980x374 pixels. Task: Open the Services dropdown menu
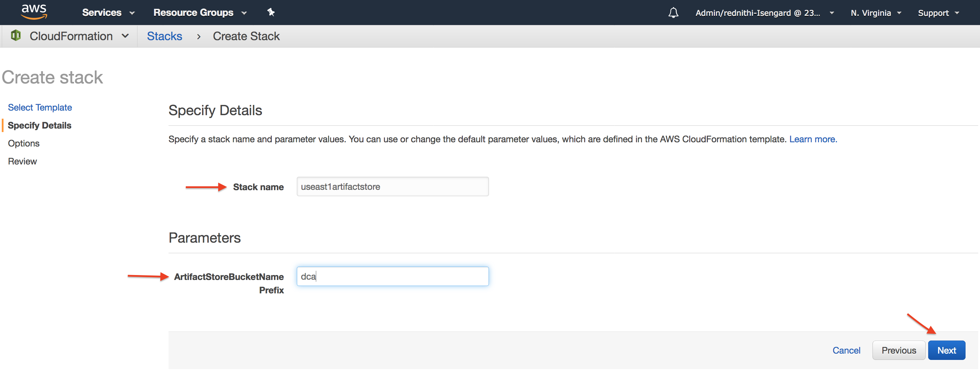tap(109, 13)
